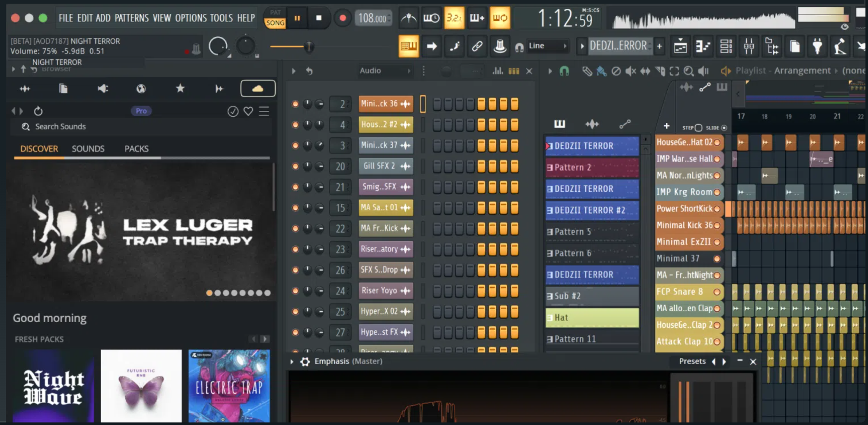This screenshot has height=425, width=868.
Task: Click the favorites heart icon in browser
Action: point(248,111)
